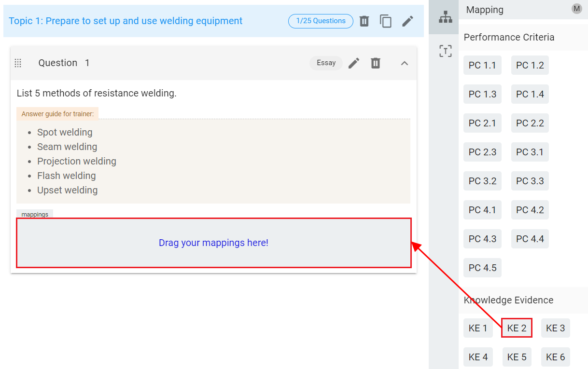Select the KE 4 knowledge evidence chip
Viewport: 588px width, 369px height.
[x=478, y=357]
